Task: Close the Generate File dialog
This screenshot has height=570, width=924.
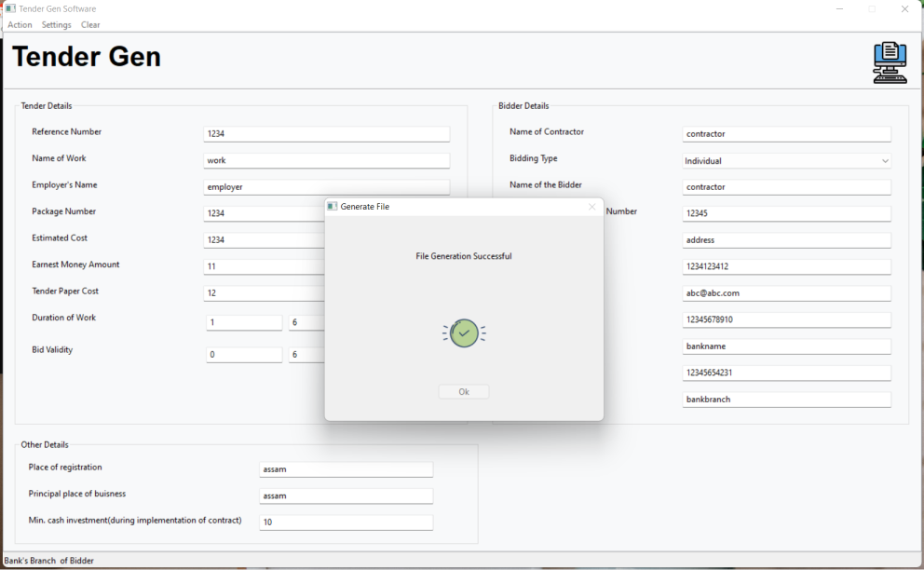Action: (x=591, y=207)
